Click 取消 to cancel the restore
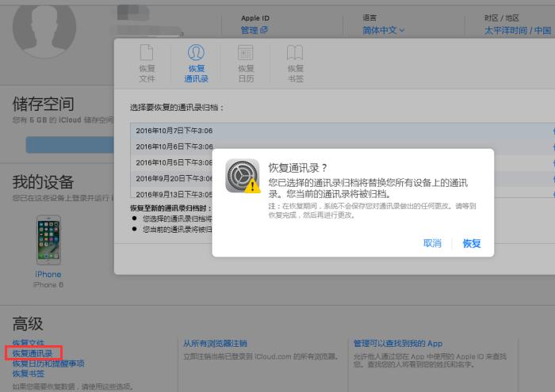Viewport: 555px width, 392px height. [432, 243]
